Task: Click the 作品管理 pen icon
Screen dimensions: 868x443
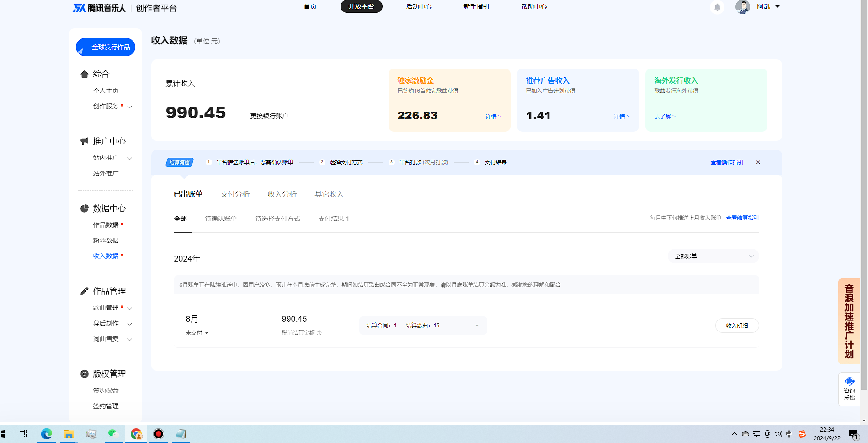Action: 84,291
